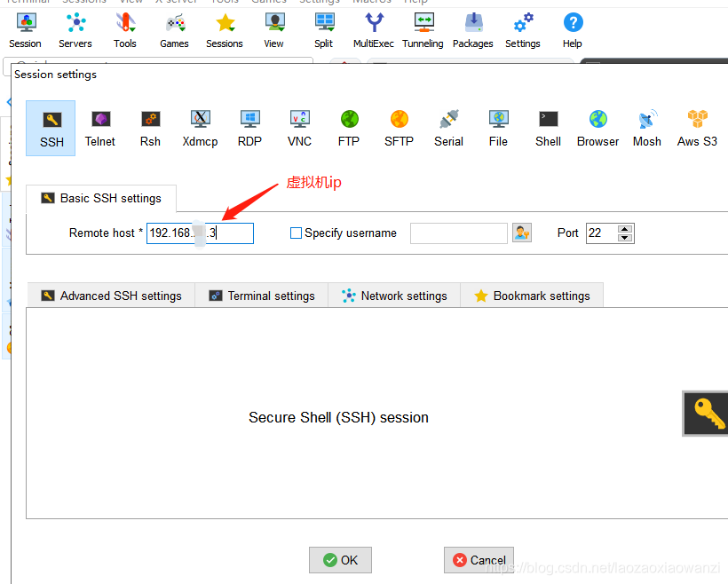The width and height of the screenshot is (728, 584).
Task: Enable the Specify username checkbox
Action: click(296, 233)
